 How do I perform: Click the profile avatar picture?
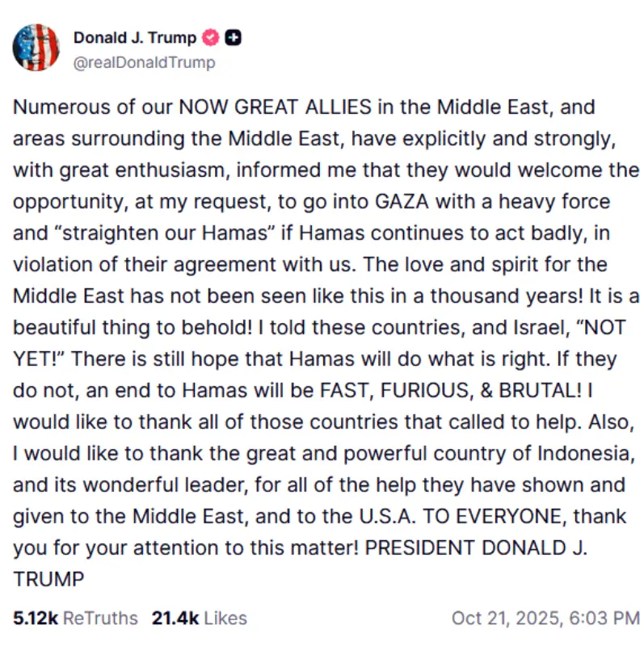(x=36, y=48)
